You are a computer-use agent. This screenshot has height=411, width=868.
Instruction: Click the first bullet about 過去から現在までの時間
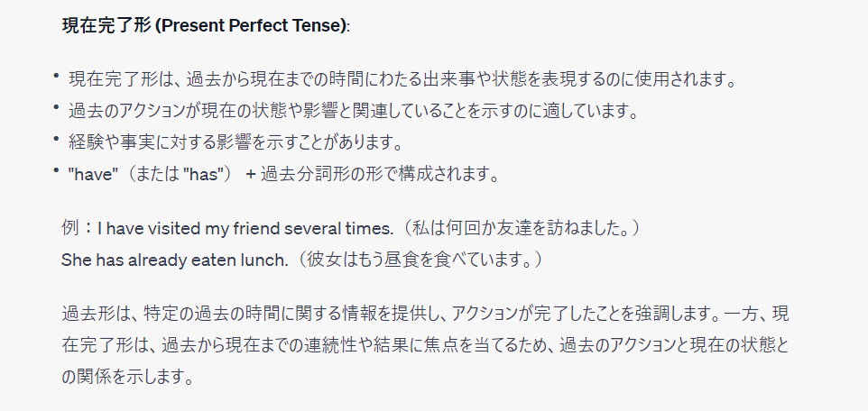(x=404, y=79)
